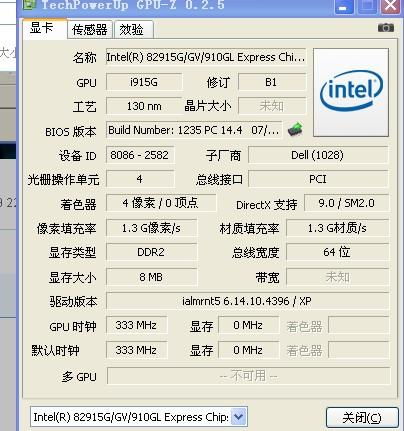Click the 总线接口 field showing PCI
This screenshot has width=404, height=431.
318,179
